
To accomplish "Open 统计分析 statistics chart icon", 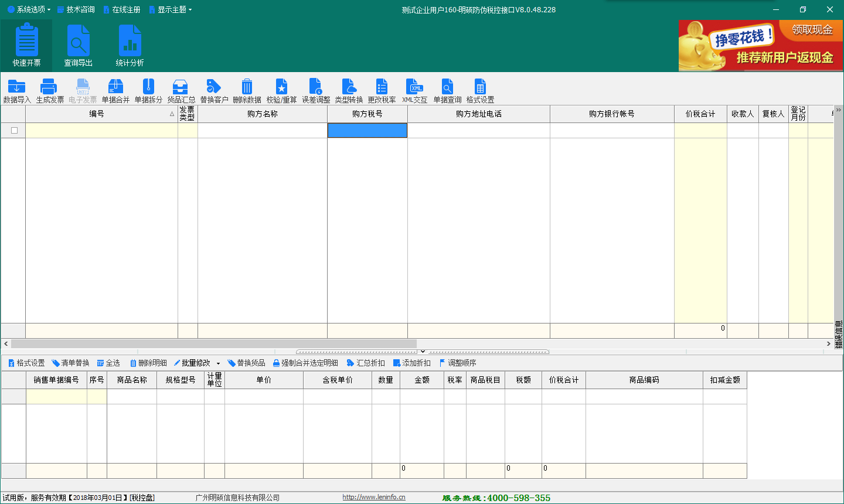I will (x=130, y=41).
